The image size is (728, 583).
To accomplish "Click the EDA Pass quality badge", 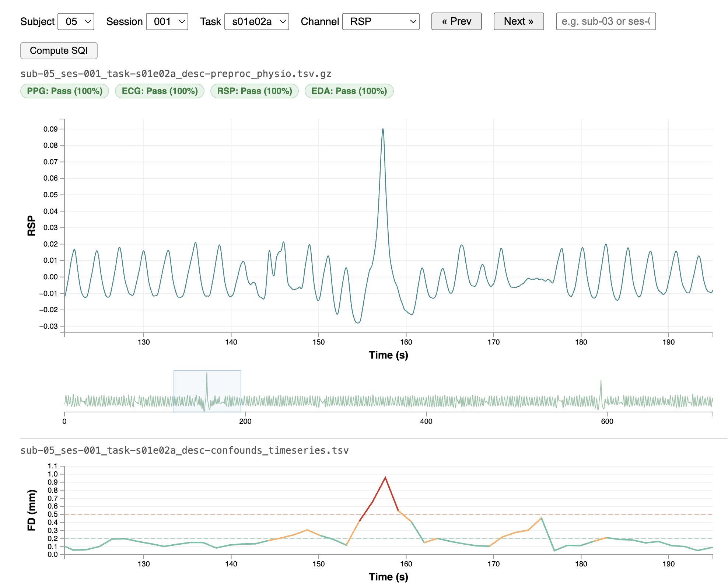I will pyautogui.click(x=349, y=91).
